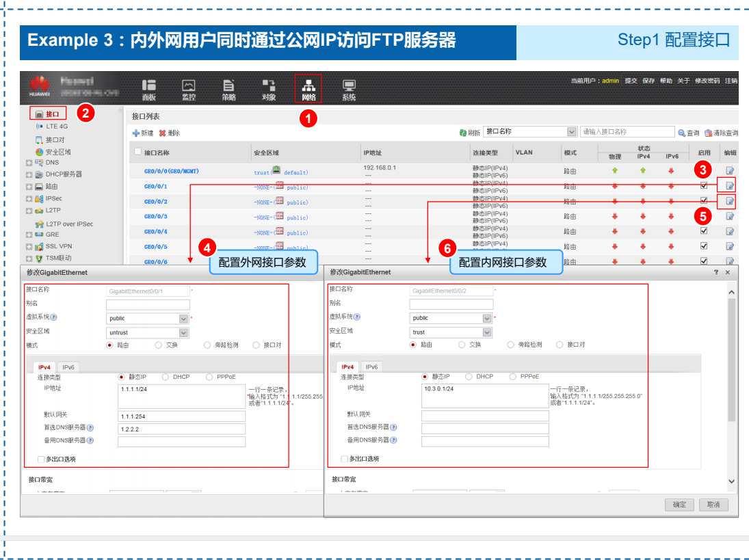Screen dimensions: 749x560
Task: Click the 取消 button
Action: click(x=713, y=505)
